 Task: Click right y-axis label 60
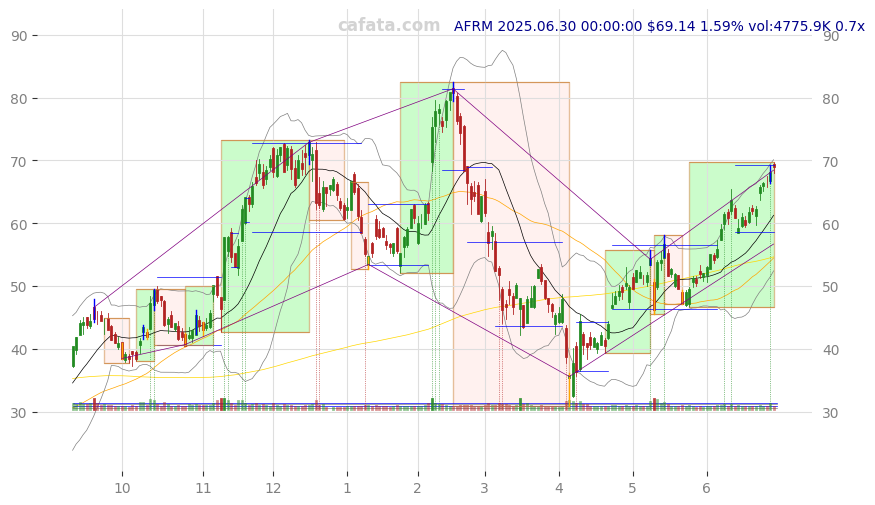point(830,225)
